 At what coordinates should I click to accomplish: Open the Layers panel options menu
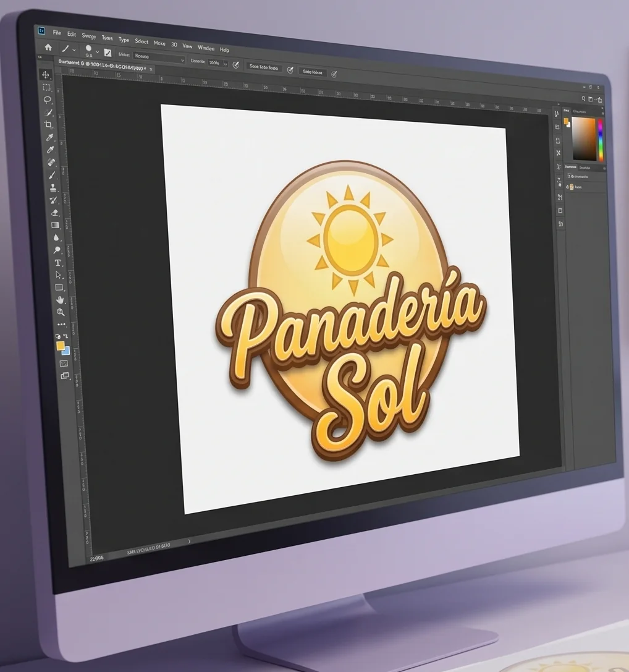pyautogui.click(x=604, y=168)
